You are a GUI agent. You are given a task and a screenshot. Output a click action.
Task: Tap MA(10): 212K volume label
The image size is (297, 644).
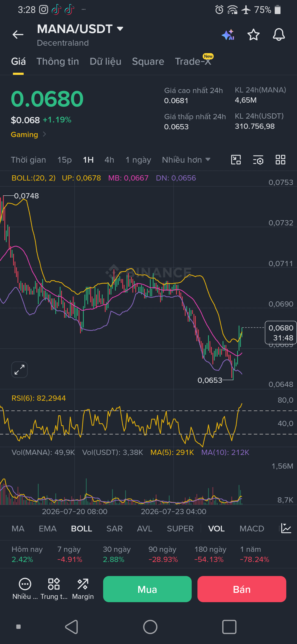(225, 452)
